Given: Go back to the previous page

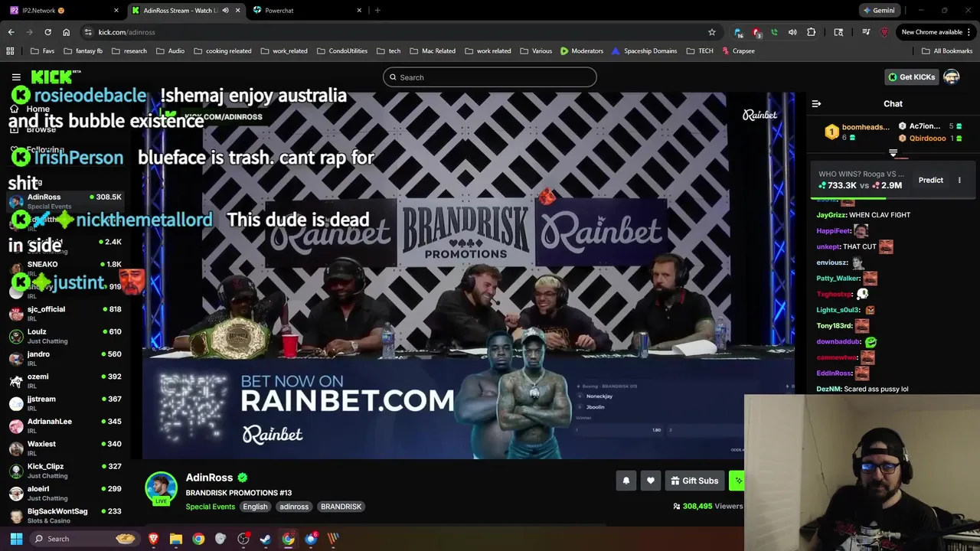Looking at the screenshot, I should pyautogui.click(x=11, y=32).
